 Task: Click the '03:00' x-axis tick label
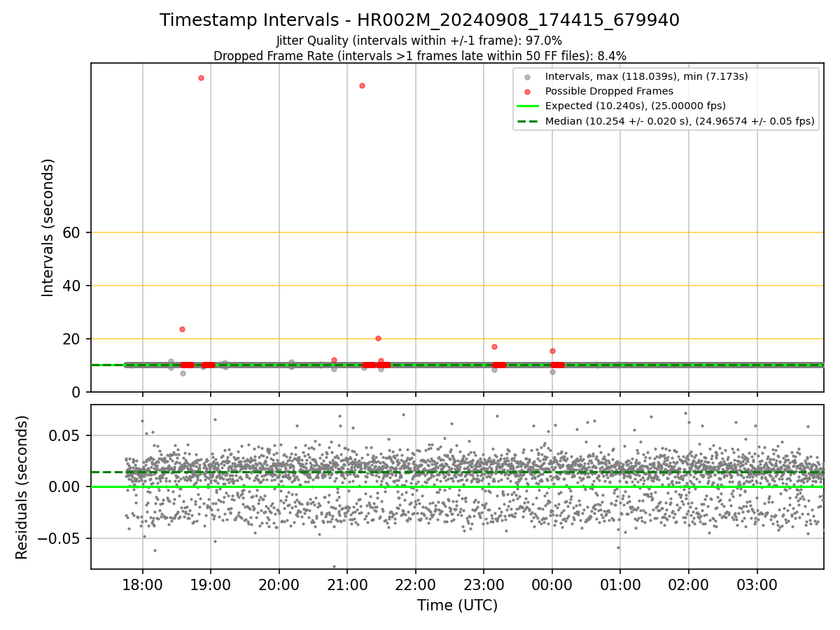pos(757,584)
